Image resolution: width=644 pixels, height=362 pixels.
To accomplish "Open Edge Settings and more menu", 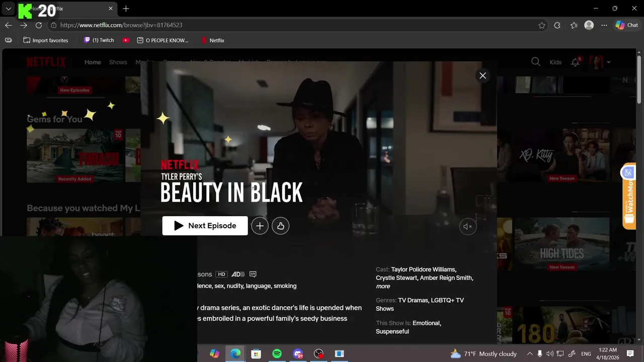I will tap(604, 25).
